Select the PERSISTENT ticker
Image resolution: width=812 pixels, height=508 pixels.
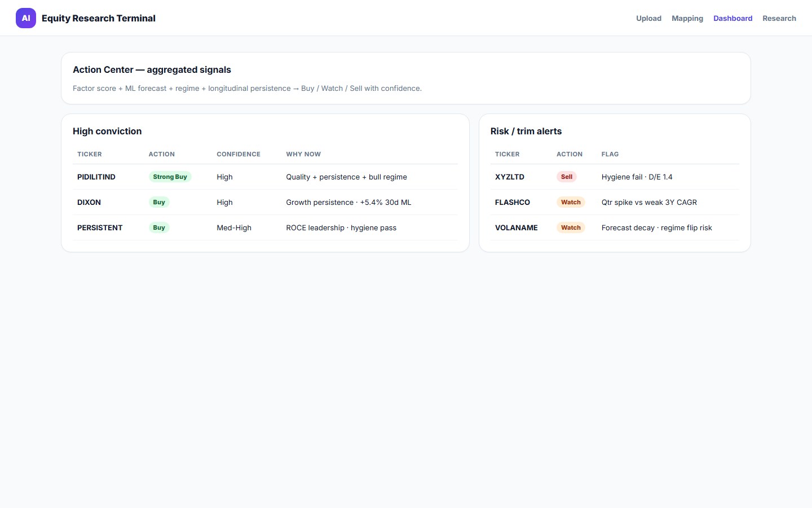[100, 227]
